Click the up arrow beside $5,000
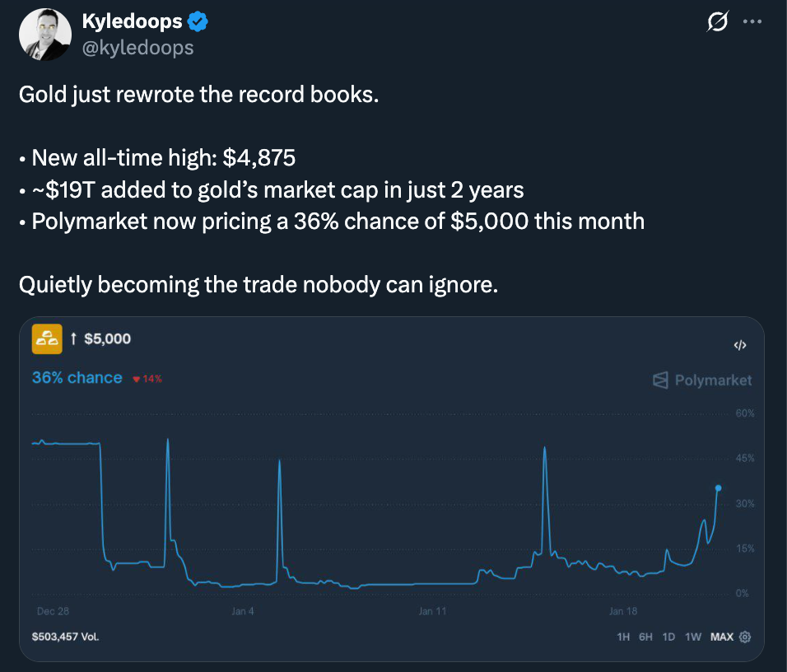 [x=74, y=338]
